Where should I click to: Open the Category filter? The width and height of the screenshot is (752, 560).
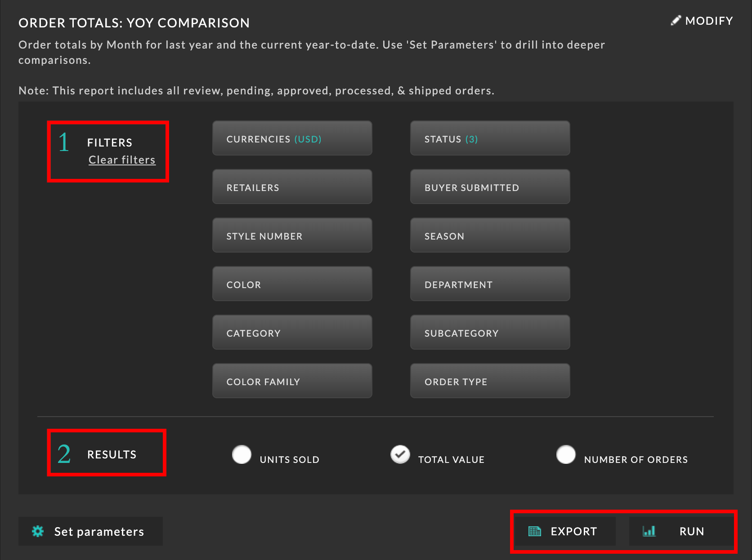click(x=292, y=332)
